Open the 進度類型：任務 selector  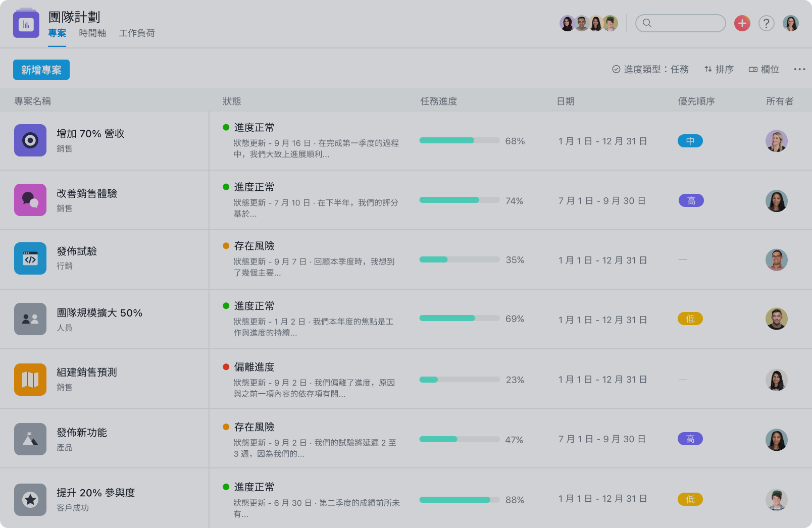click(x=650, y=70)
